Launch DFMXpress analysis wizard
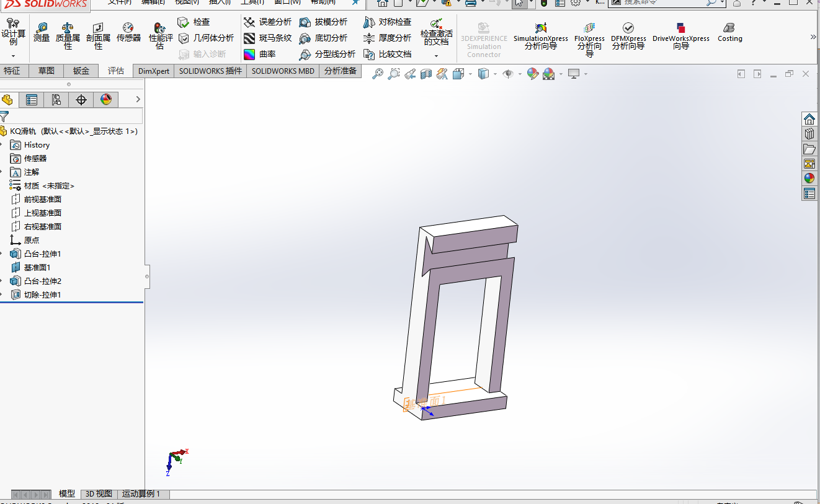The image size is (820, 504). 628,36
